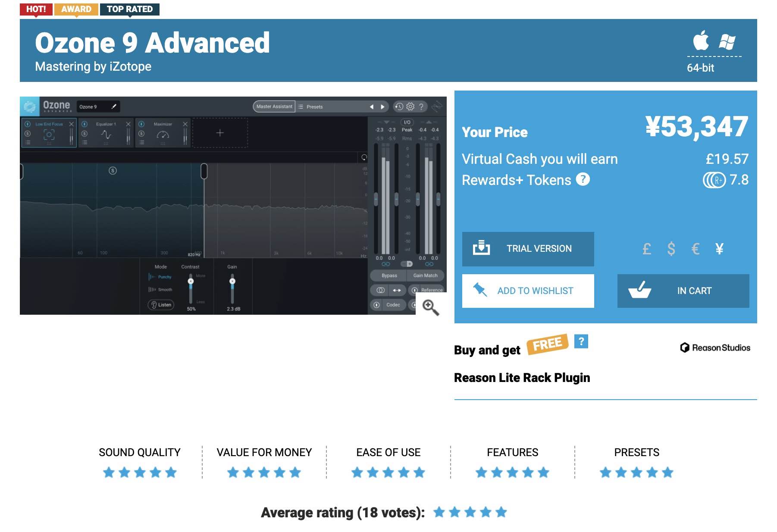777x532 pixels.
Task: Click the Sound Quality star rating
Action: click(140, 473)
